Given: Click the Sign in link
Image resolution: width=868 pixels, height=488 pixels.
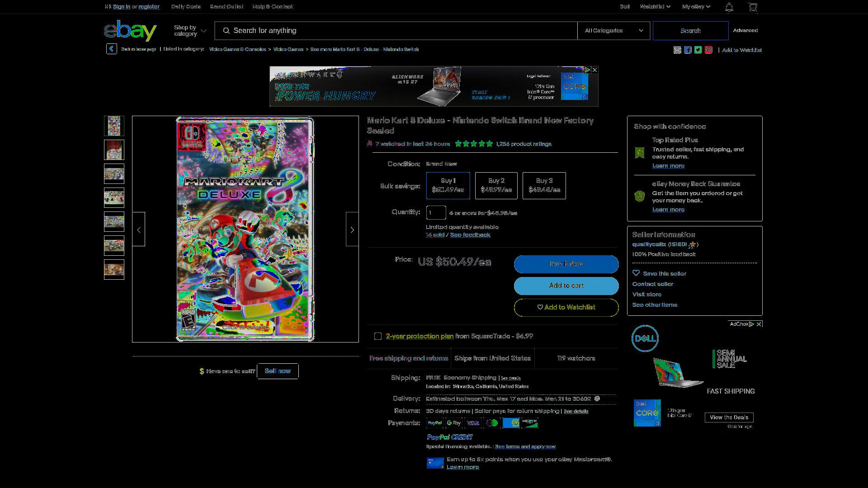Looking at the screenshot, I should (x=121, y=7).
